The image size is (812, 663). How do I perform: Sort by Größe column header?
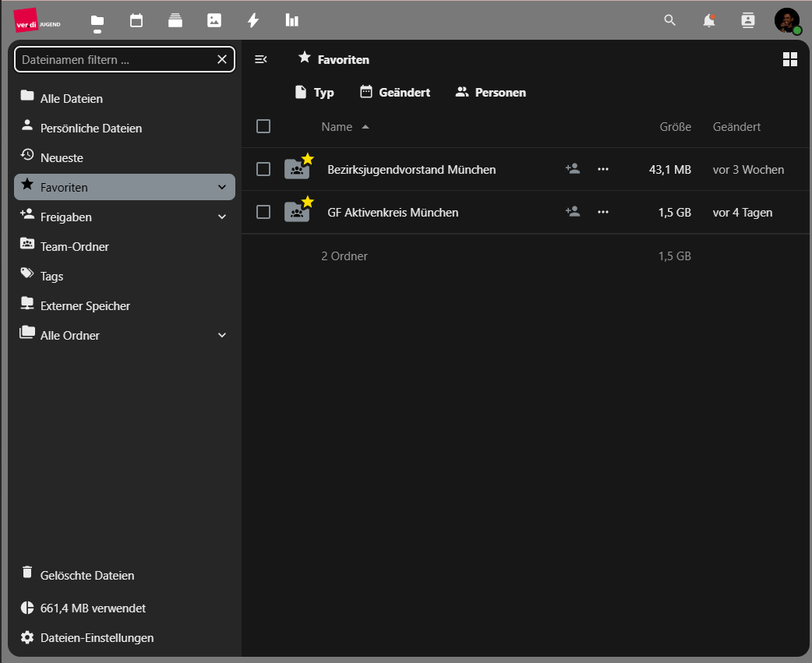pyautogui.click(x=676, y=127)
